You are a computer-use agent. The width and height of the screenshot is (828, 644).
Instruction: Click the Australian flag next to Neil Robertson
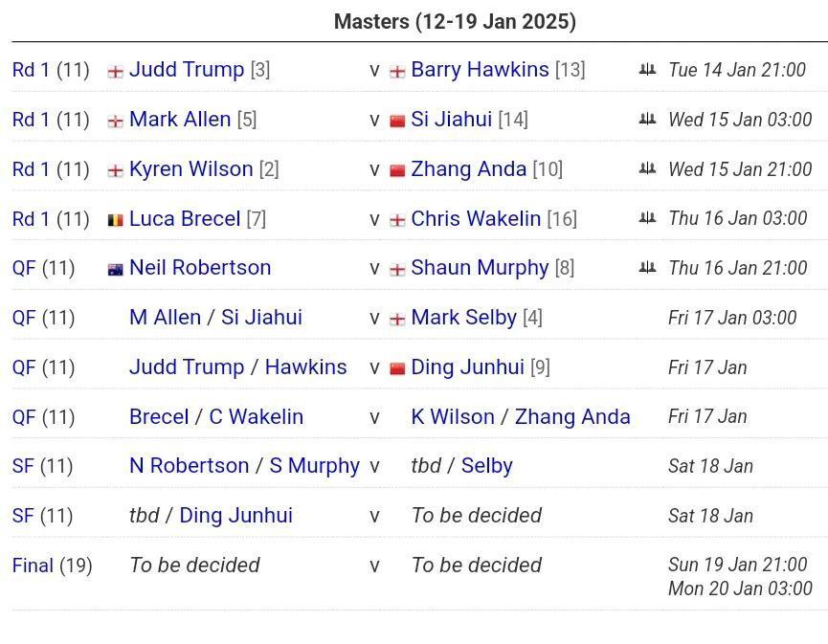[x=115, y=270]
